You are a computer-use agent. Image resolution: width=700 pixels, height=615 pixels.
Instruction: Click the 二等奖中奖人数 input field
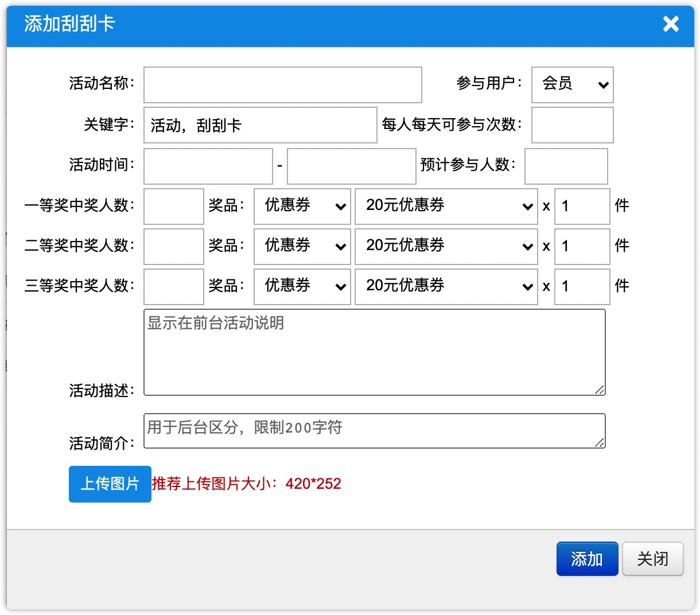[173, 247]
